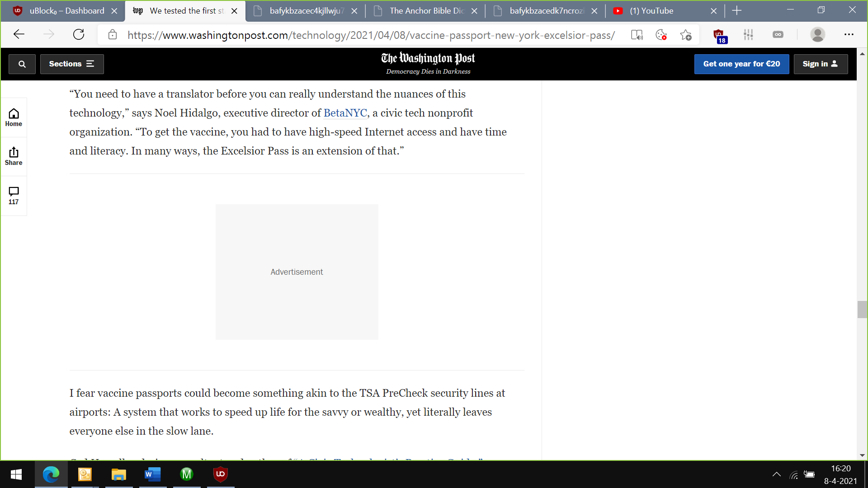868x488 pixels.
Task: Open the Sections hamburger menu
Action: click(x=72, y=64)
